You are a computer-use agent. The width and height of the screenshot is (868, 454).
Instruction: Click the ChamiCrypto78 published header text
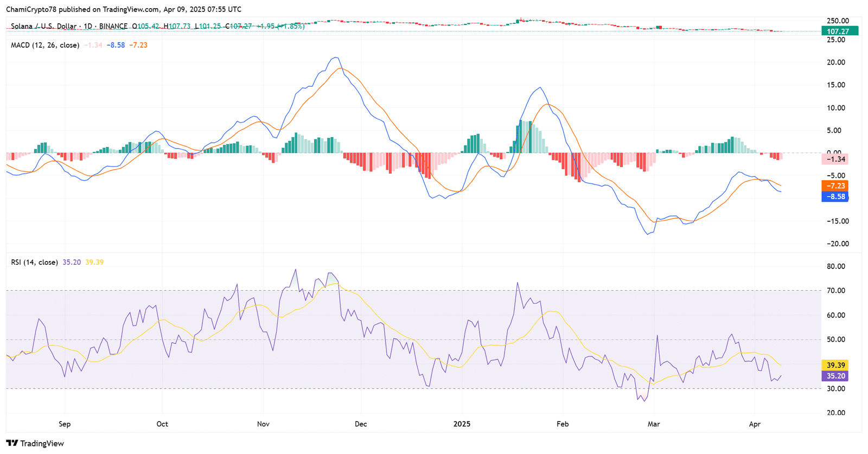123,9
